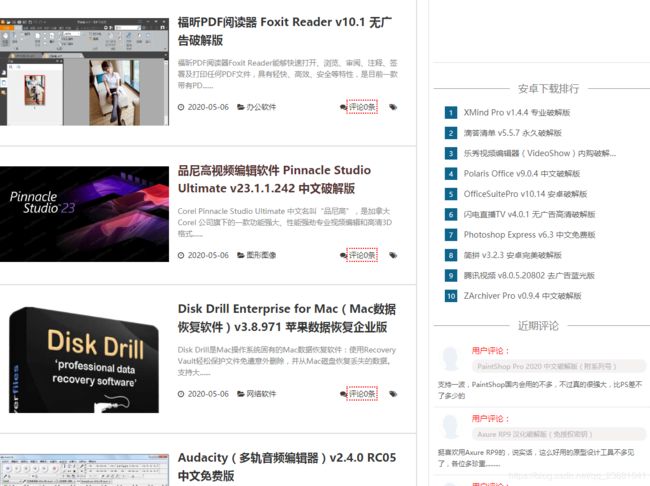Open XMind Pro v1.4.4 in download ranking
Image resolution: width=650 pixels, height=486 pixels.
pos(517,112)
